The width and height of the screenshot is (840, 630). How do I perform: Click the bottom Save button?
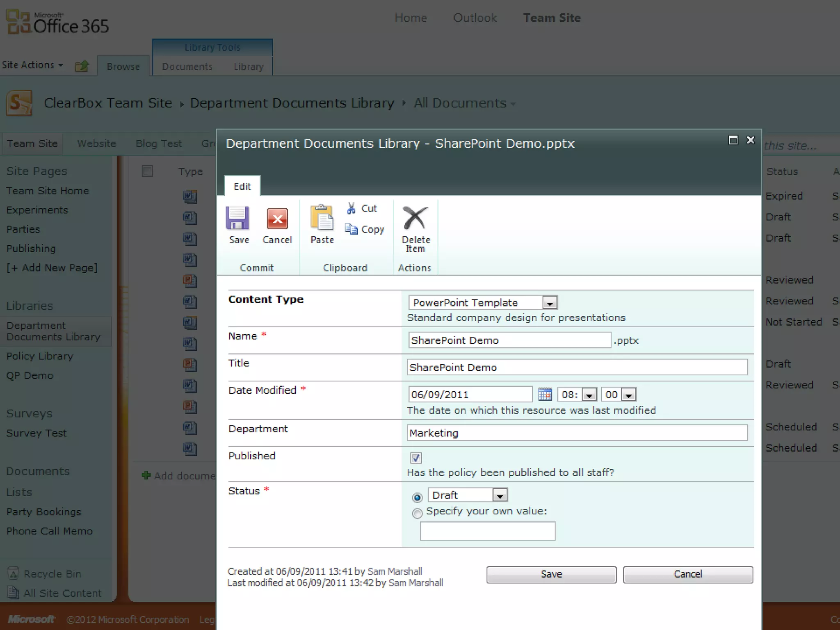point(551,574)
